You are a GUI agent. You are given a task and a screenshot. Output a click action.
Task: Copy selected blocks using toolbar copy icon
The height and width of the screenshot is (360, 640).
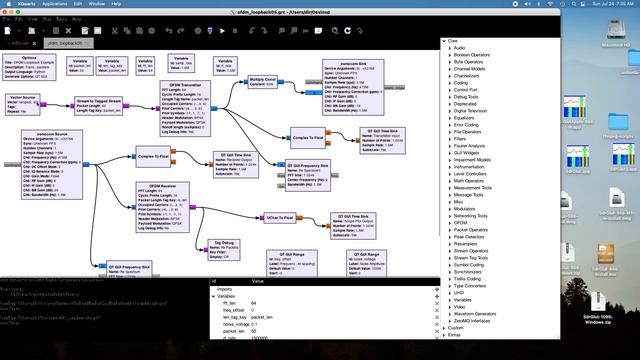pos(127,31)
